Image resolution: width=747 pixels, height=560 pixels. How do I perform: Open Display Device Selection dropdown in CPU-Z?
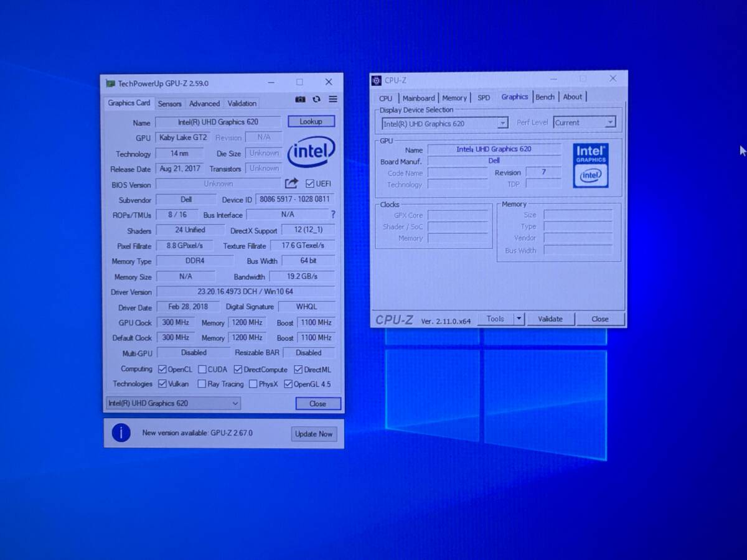pyautogui.click(x=444, y=123)
